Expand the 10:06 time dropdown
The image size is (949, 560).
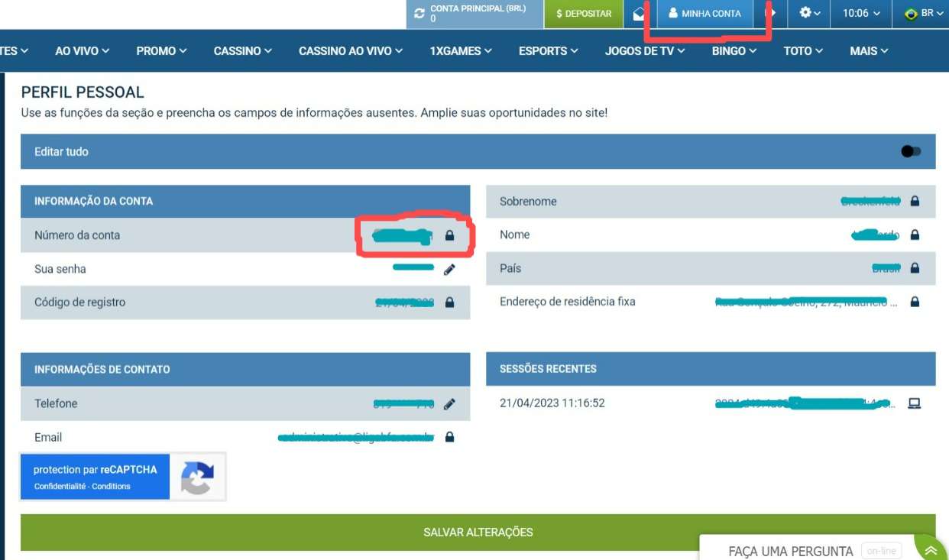[860, 14]
